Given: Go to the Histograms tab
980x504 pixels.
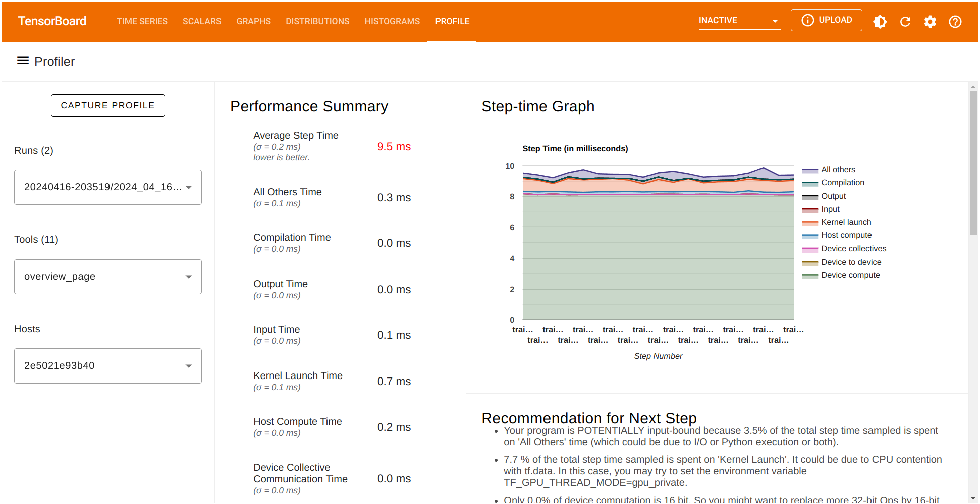Looking at the screenshot, I should [392, 21].
